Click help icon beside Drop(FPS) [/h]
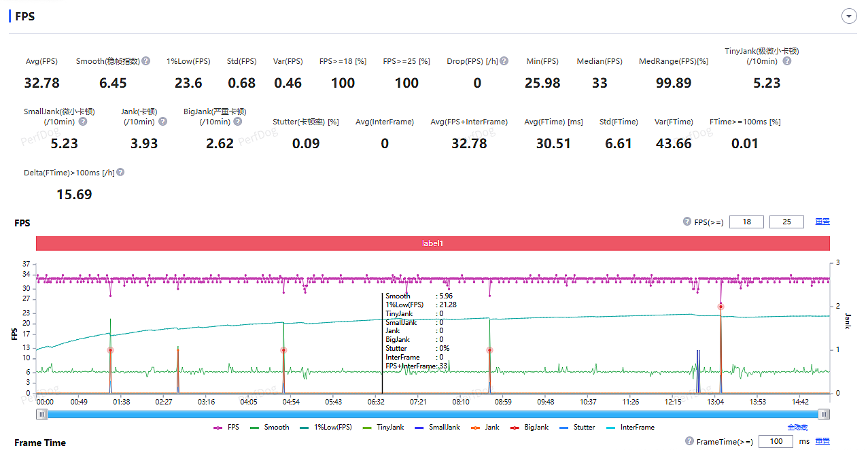The height and width of the screenshot is (450, 868). (x=504, y=61)
